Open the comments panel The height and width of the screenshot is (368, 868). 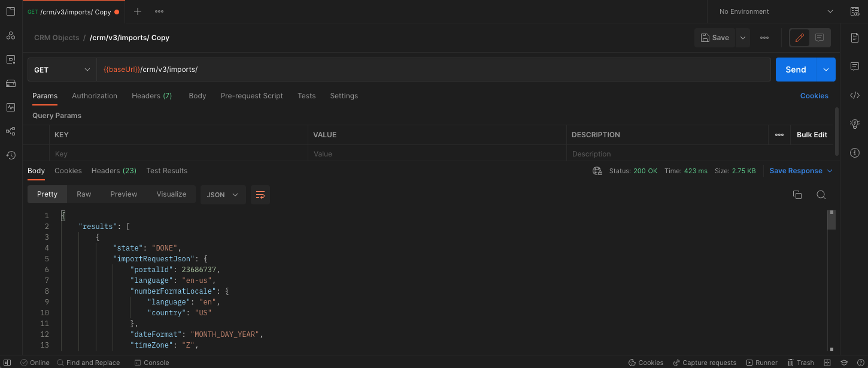855,67
